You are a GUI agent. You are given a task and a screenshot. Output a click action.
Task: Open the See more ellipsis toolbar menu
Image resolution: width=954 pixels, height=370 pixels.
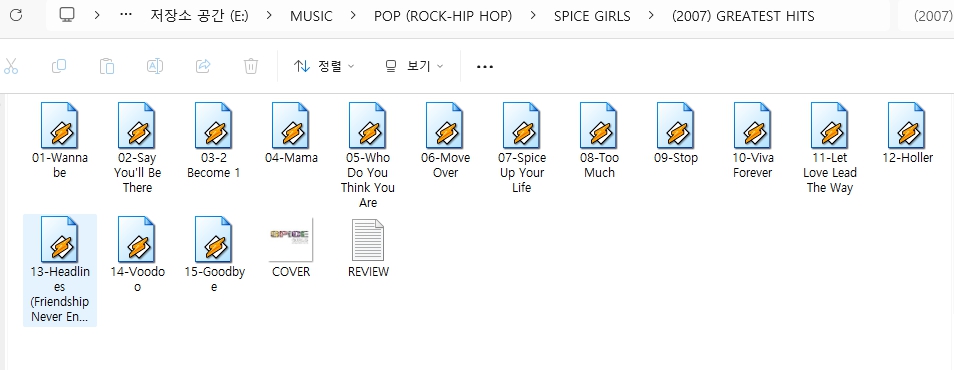coord(485,66)
